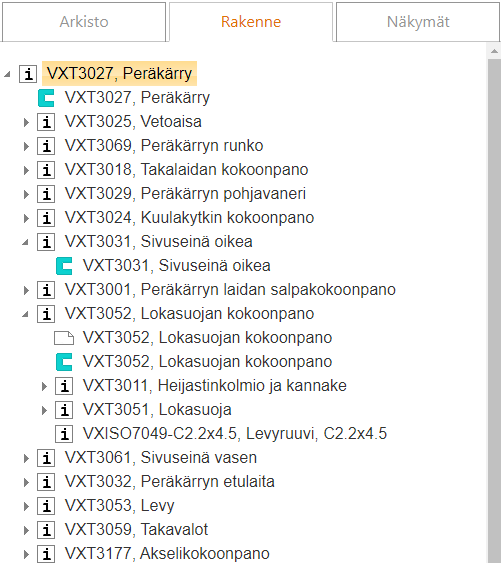Open the Näkymät tab
The width and height of the screenshot is (501, 563).
(x=418, y=22)
